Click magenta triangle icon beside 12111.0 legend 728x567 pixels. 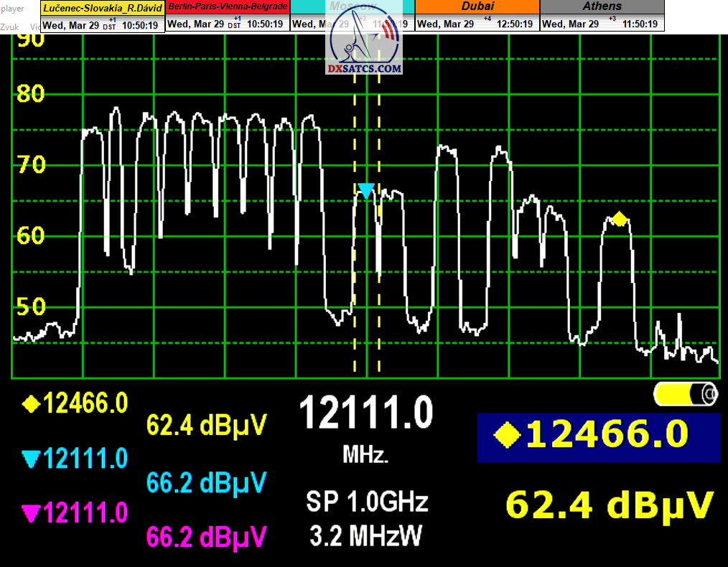point(31,513)
